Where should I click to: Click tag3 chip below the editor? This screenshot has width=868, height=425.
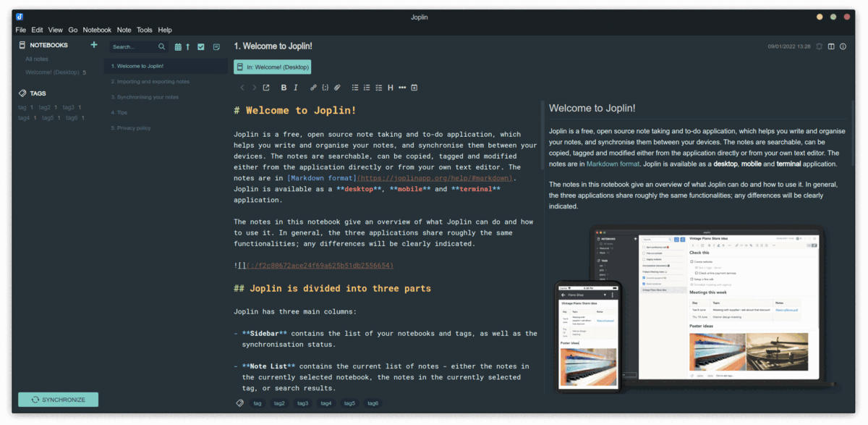click(x=302, y=403)
